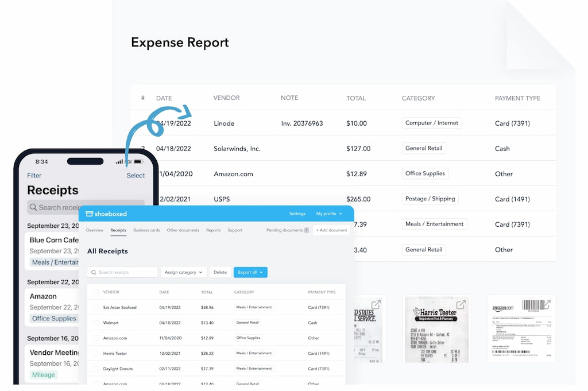
Task: Tap the battery indicator on the phone status bar
Action: click(140, 161)
